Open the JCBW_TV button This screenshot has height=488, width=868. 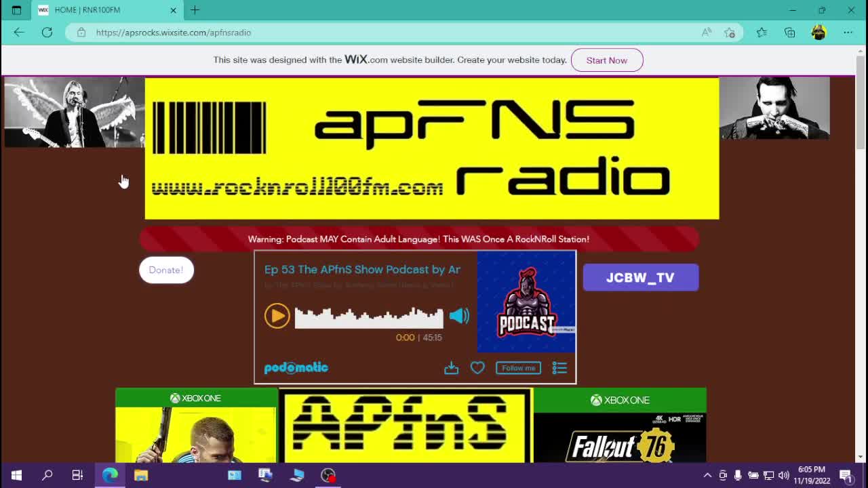(x=641, y=277)
